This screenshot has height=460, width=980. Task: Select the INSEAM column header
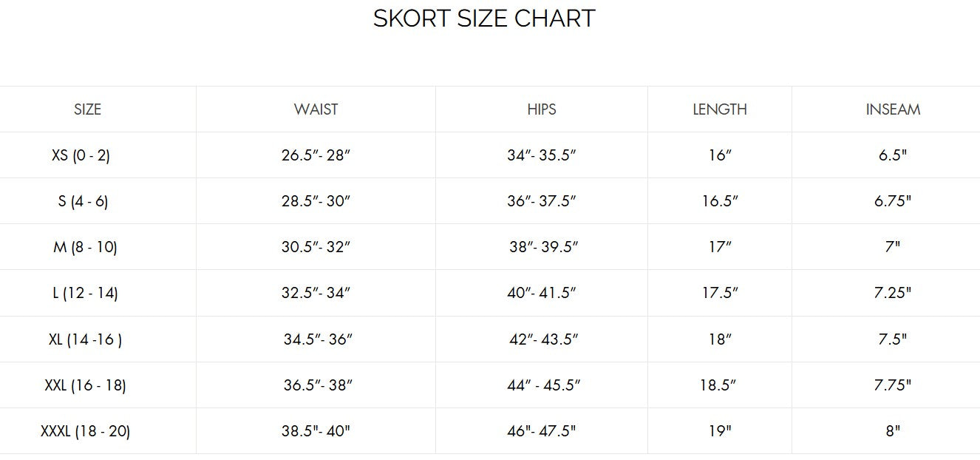pyautogui.click(x=893, y=109)
